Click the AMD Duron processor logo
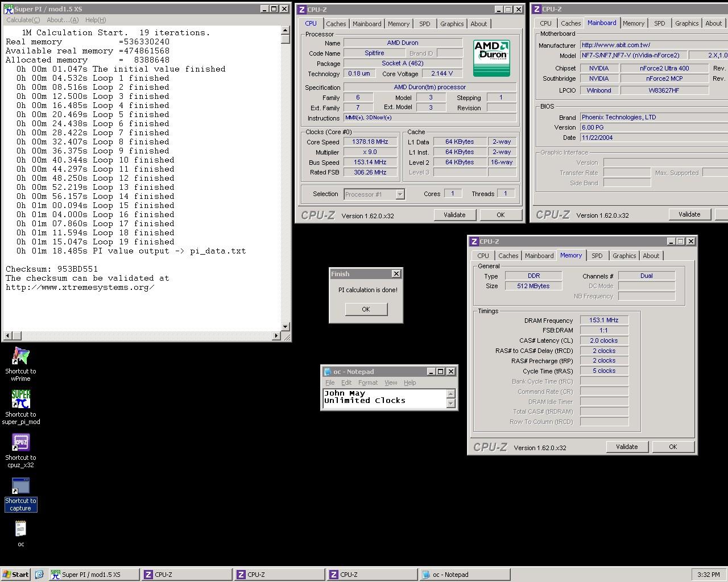 click(491, 58)
